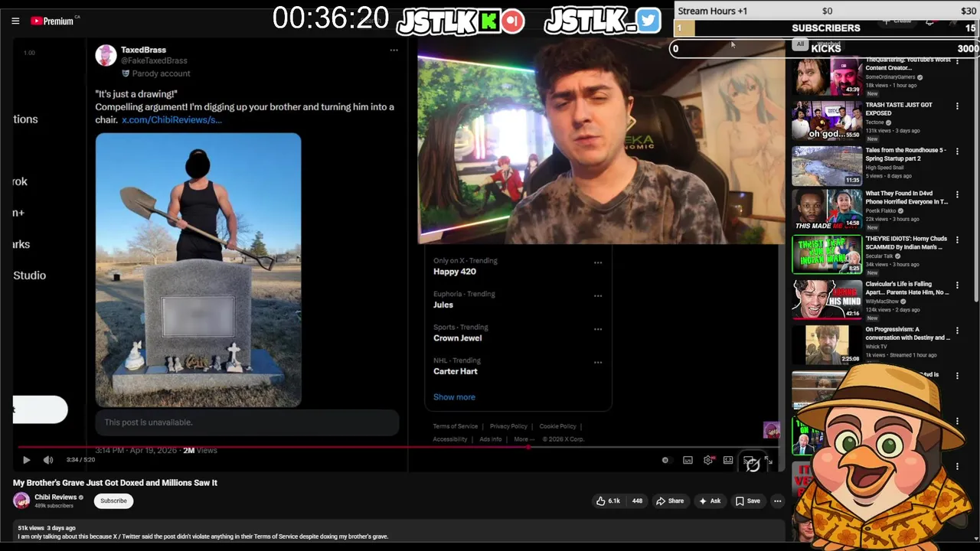Open the On Progressivism conversation video title
Image resolution: width=980 pixels, height=551 pixels.
click(x=907, y=333)
